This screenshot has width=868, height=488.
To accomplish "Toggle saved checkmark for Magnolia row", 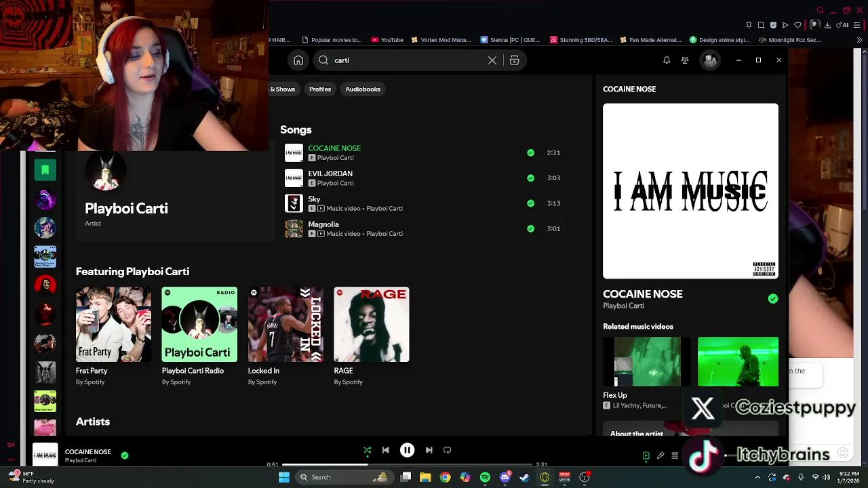I will tap(530, 228).
